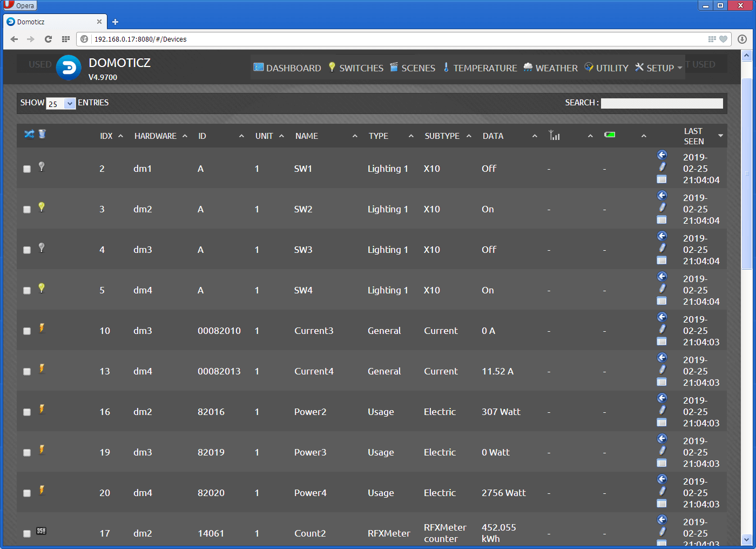Image resolution: width=756 pixels, height=549 pixels.
Task: Open the log list icon for SW3
Action: [661, 260]
